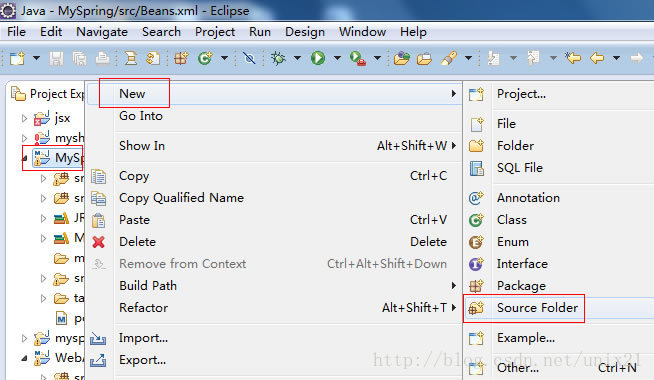Screen dimensions: 654x380
Task: Click the Print toolbar icon
Action: (102, 58)
